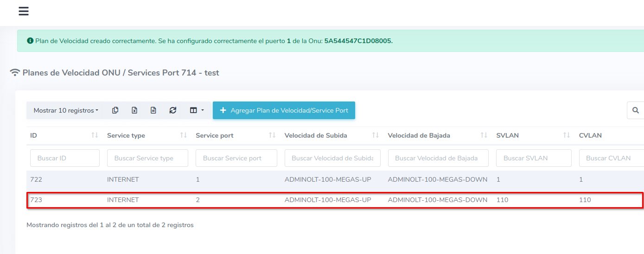
Task: Export table to Excel file icon
Action: (x=134, y=110)
